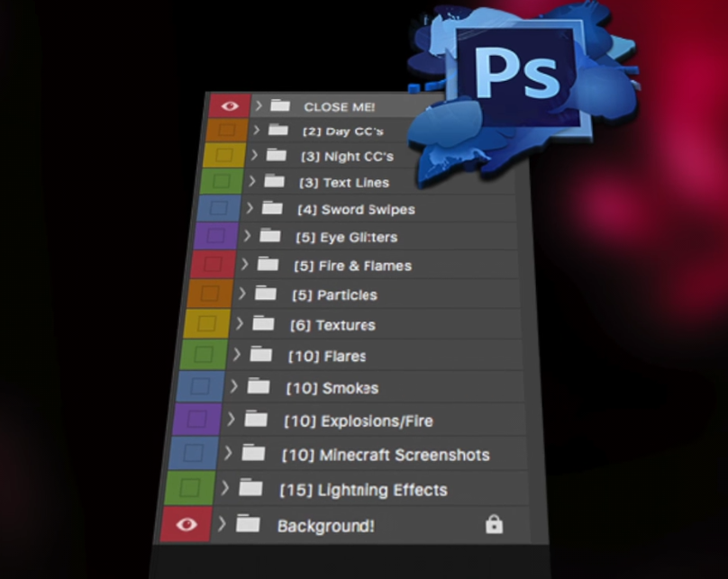
Task: Show the [5] Particles group
Action: 209,294
